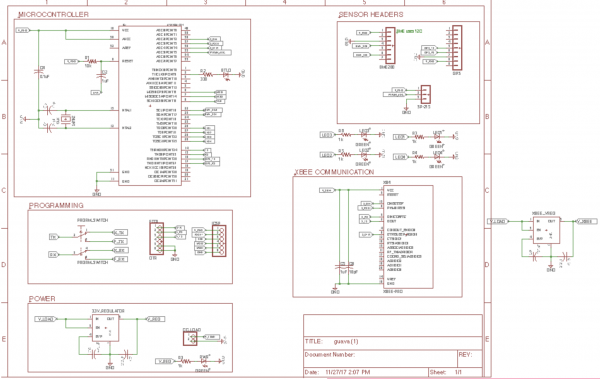Select the lower PROGRAM_SWITCH on the RX line
The image size is (600, 379).
coord(81,253)
